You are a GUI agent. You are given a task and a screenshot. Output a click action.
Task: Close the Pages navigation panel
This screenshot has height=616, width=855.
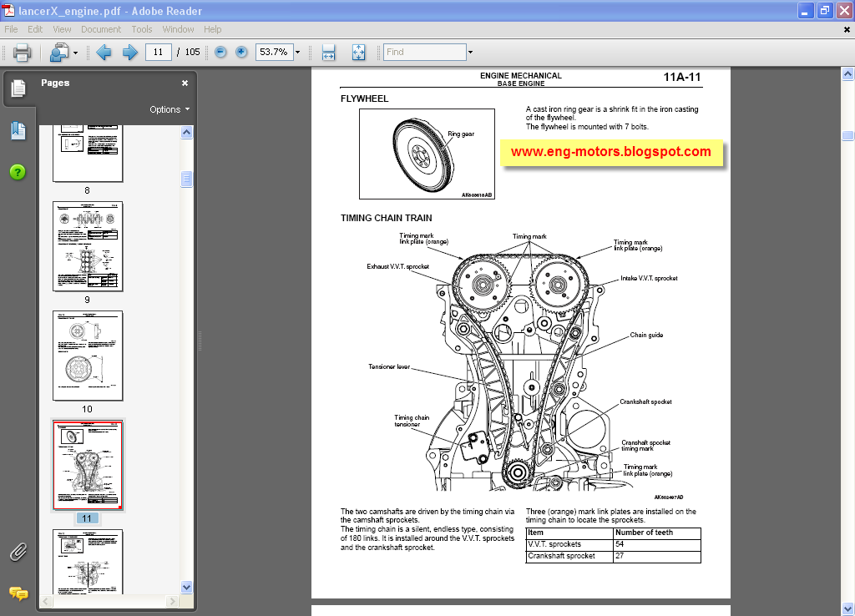pos(185,83)
